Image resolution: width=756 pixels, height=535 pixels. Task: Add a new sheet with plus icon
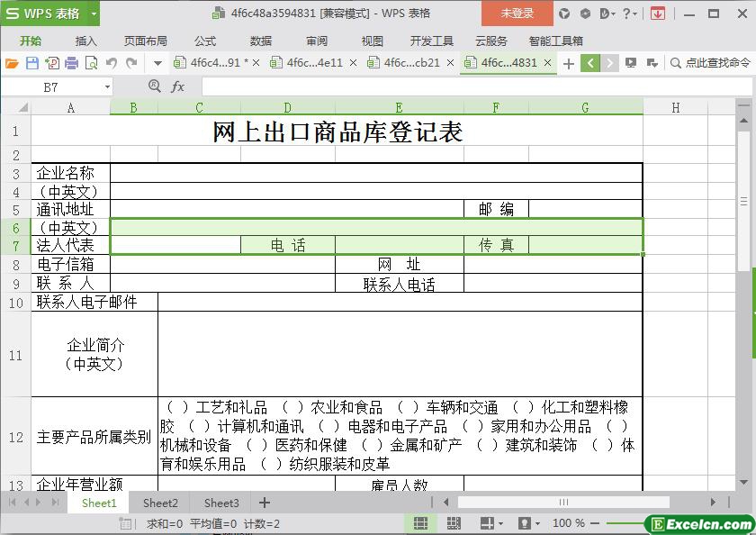click(x=265, y=503)
